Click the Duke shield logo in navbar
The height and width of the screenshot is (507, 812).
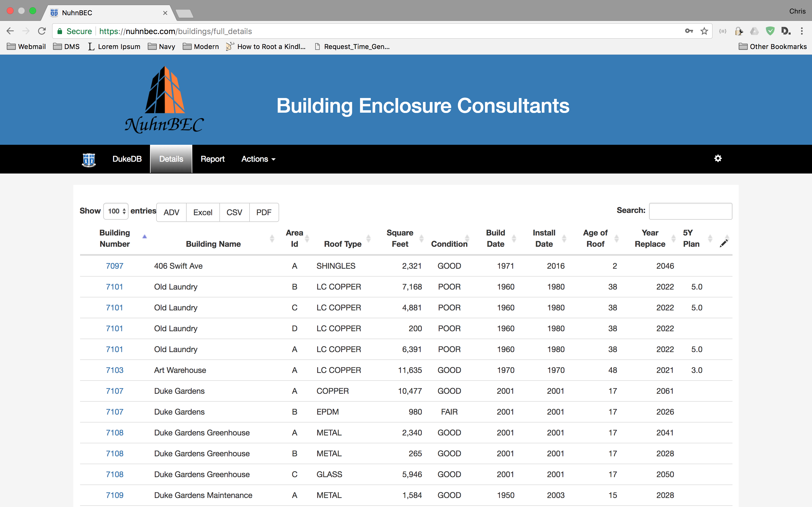coord(89,160)
